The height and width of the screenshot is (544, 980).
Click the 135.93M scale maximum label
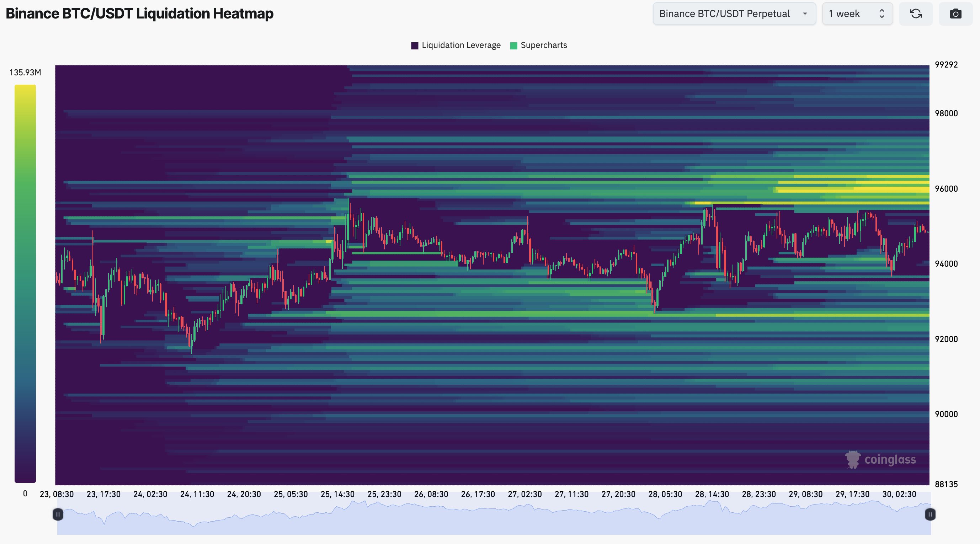25,72
